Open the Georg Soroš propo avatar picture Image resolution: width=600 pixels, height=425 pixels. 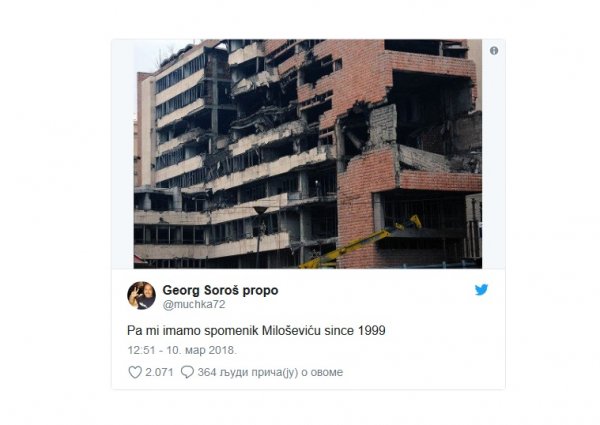(x=141, y=296)
